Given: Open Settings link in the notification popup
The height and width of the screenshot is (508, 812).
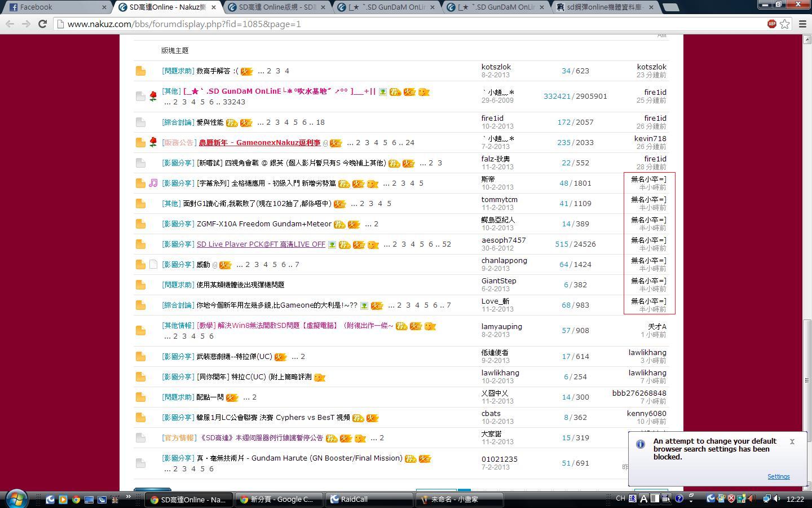Looking at the screenshot, I should coord(778,476).
